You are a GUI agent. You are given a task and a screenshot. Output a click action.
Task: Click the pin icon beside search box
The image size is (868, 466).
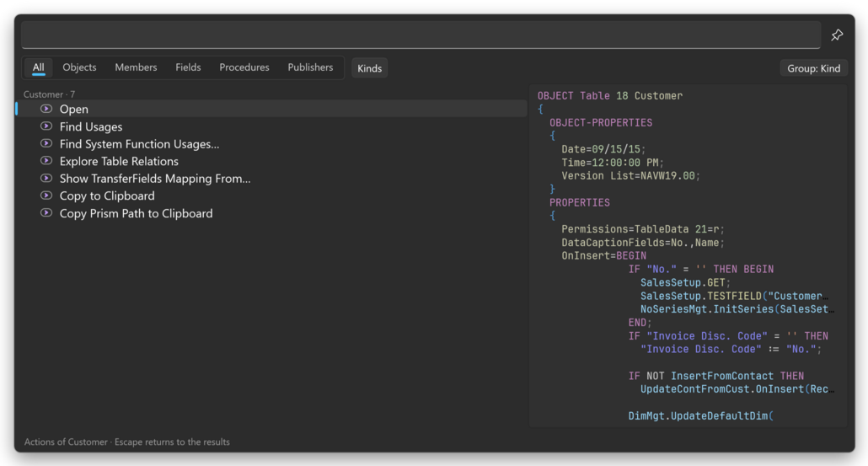[x=837, y=35]
